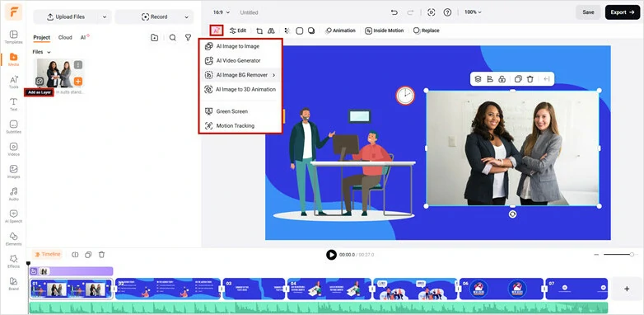Click the Save button
Screen dimensions: 644x315
pyautogui.click(x=588, y=12)
